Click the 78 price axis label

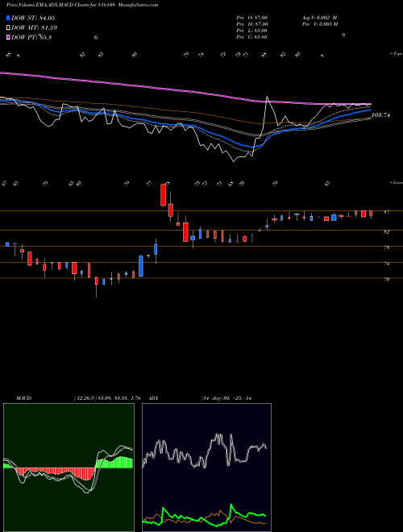pos(386,247)
